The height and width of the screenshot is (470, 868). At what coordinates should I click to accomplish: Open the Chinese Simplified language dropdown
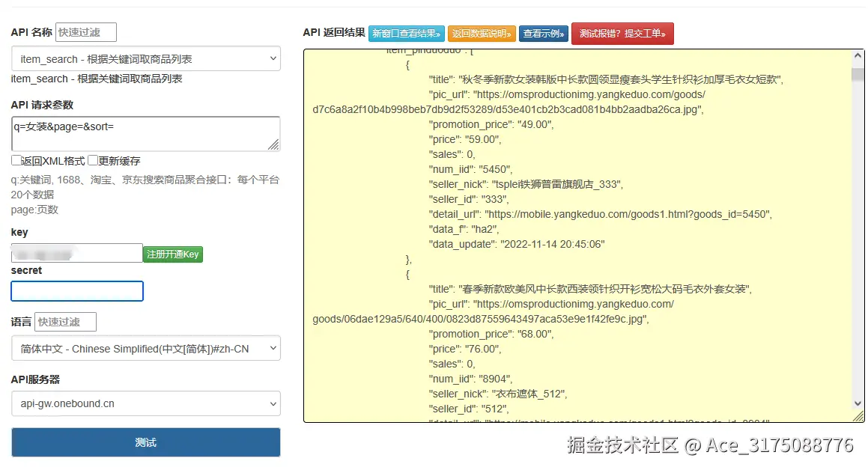145,348
